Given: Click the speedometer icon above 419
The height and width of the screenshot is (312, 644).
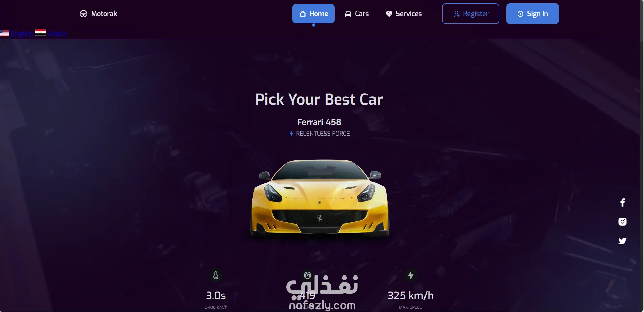Looking at the screenshot, I should pyautogui.click(x=307, y=275).
